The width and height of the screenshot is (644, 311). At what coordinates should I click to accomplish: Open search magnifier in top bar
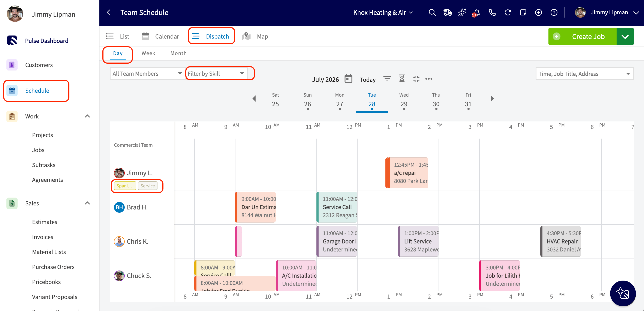pyautogui.click(x=432, y=12)
